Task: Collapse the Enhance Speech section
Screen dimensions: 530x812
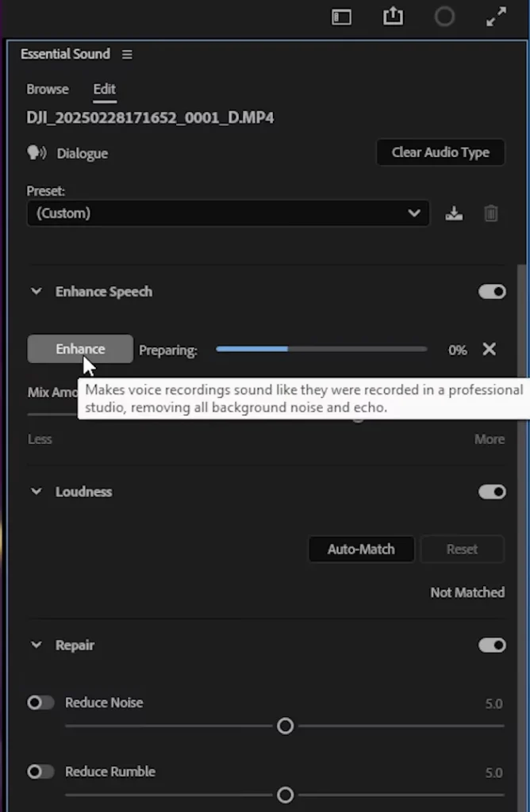Action: [36, 292]
